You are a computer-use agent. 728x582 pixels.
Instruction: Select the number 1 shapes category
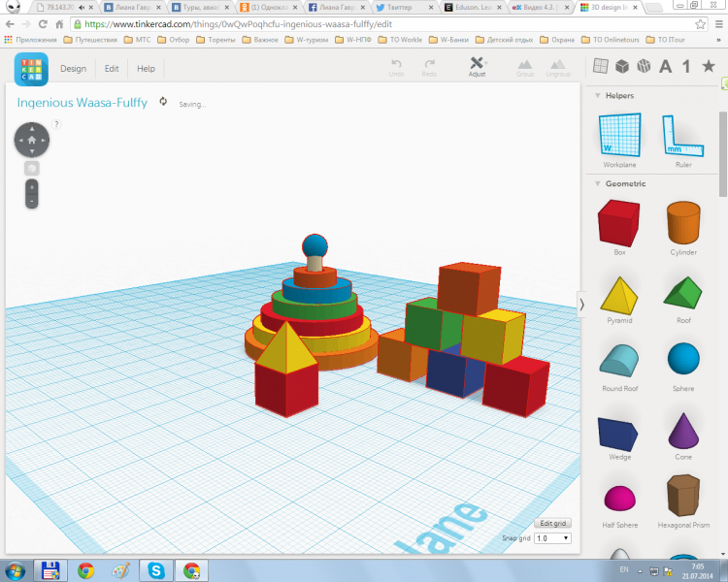686,66
